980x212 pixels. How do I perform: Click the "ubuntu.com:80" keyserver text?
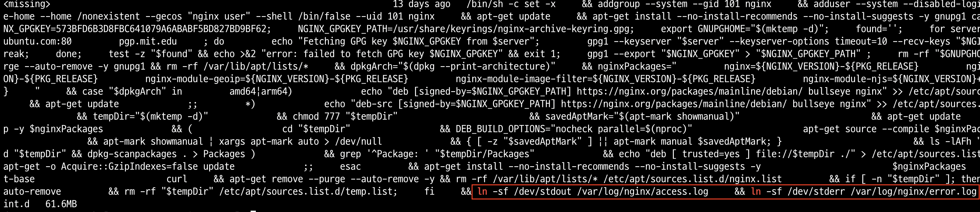(37, 41)
